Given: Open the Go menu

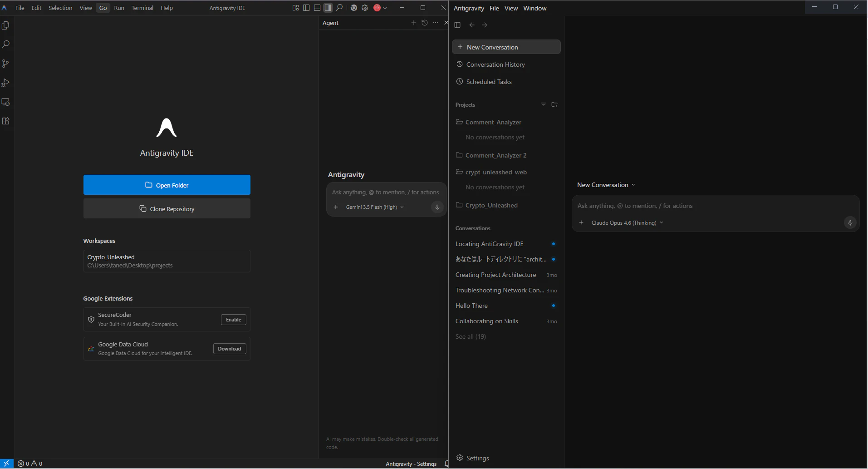Looking at the screenshot, I should [x=103, y=8].
